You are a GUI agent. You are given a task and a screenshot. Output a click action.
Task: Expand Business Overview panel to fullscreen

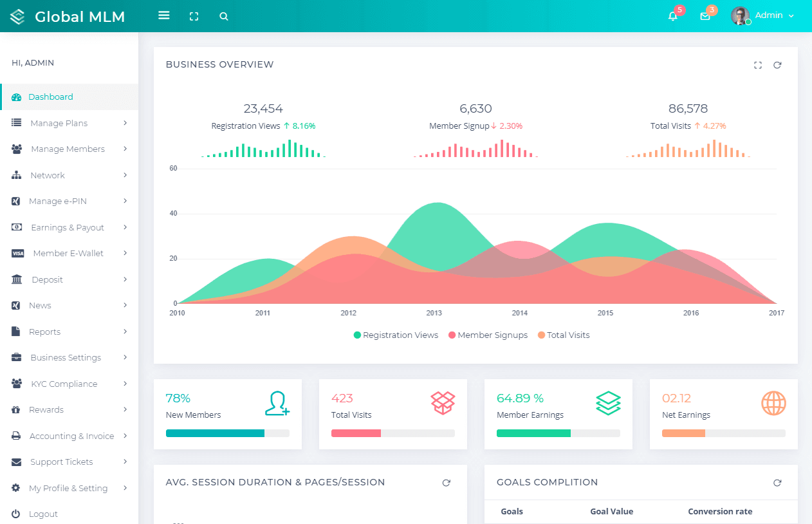point(758,65)
